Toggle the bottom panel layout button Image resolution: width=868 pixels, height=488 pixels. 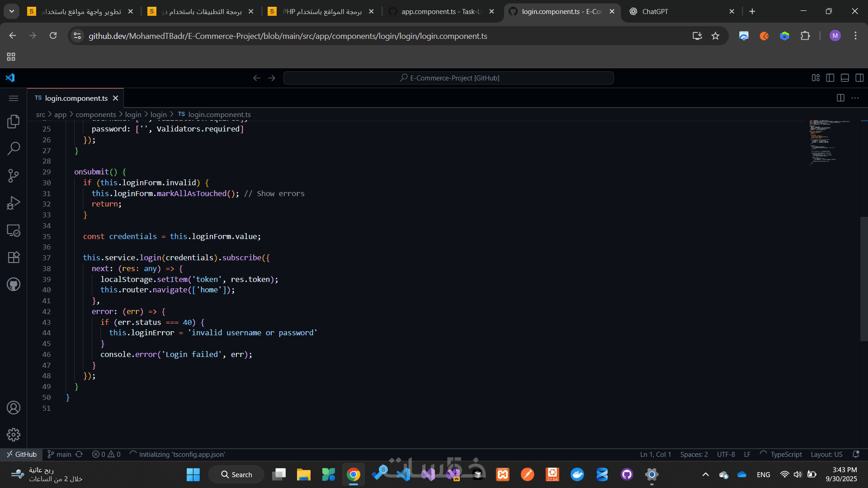click(844, 78)
